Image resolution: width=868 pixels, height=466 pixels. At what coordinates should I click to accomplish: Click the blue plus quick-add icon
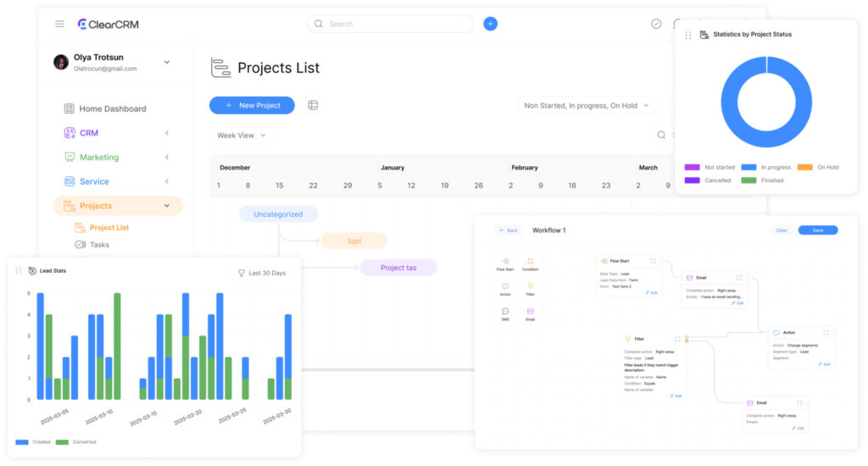point(490,24)
